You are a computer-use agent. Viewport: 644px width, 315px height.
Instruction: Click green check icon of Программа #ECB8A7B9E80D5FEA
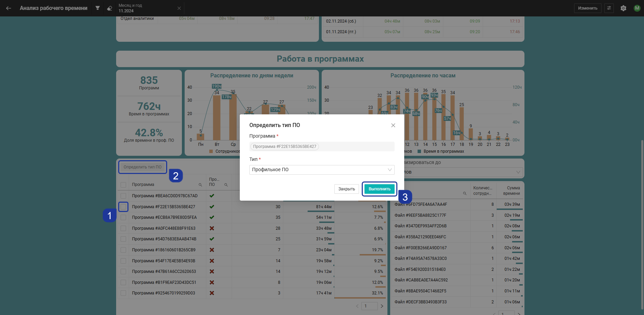point(212,217)
